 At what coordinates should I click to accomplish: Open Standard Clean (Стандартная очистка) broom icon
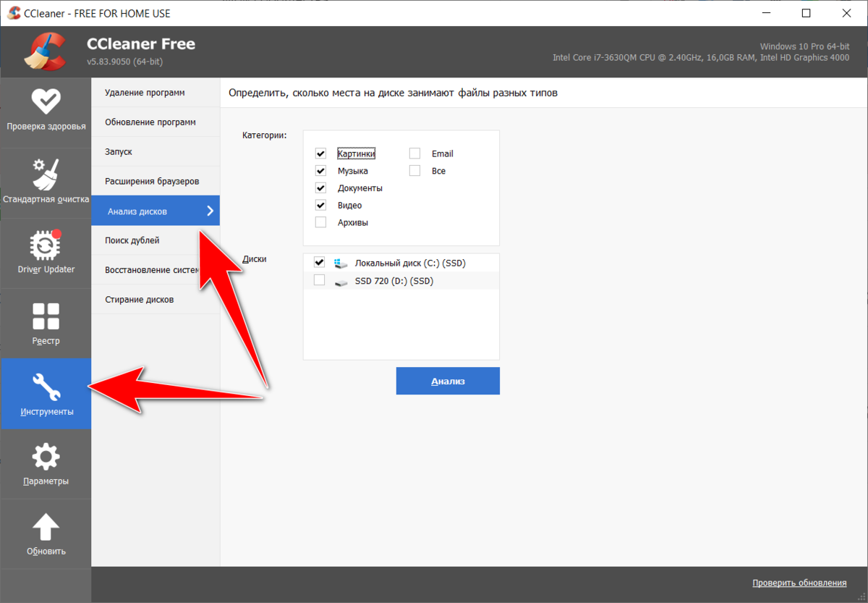(46, 174)
